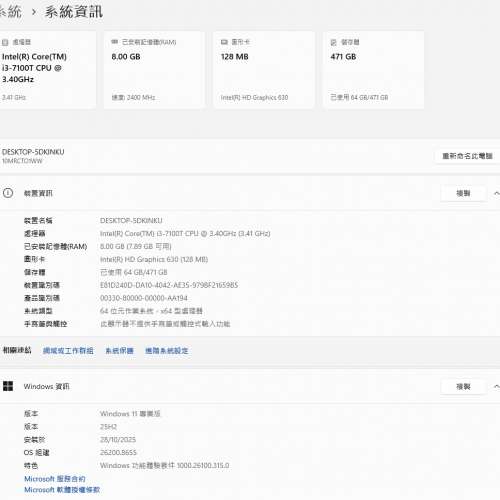Image resolution: width=500 pixels, height=500 pixels.
Task: Click the product ID 00330-80000-00000-AA194
Action: coord(144,298)
